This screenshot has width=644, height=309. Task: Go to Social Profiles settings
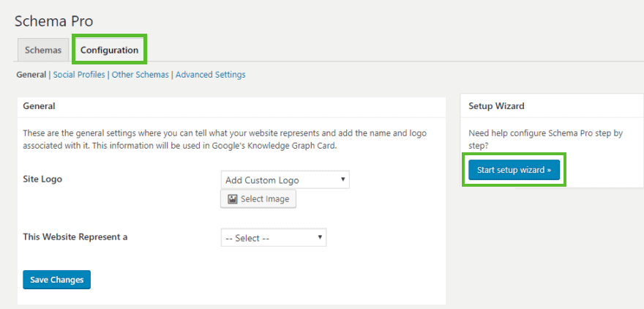pos(79,75)
